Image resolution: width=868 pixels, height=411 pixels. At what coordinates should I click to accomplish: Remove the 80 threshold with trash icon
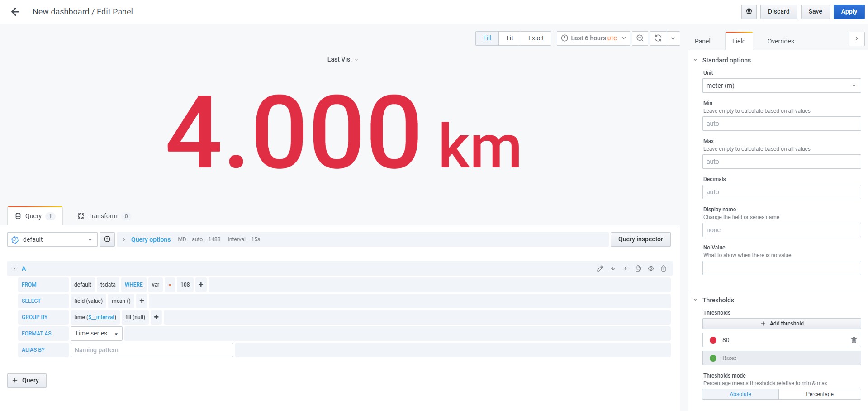click(854, 340)
